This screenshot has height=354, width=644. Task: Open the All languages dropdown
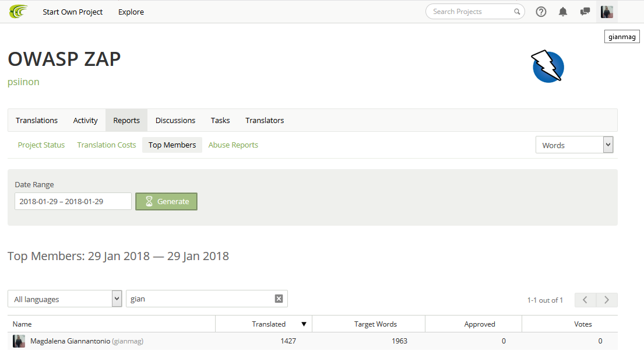click(65, 299)
